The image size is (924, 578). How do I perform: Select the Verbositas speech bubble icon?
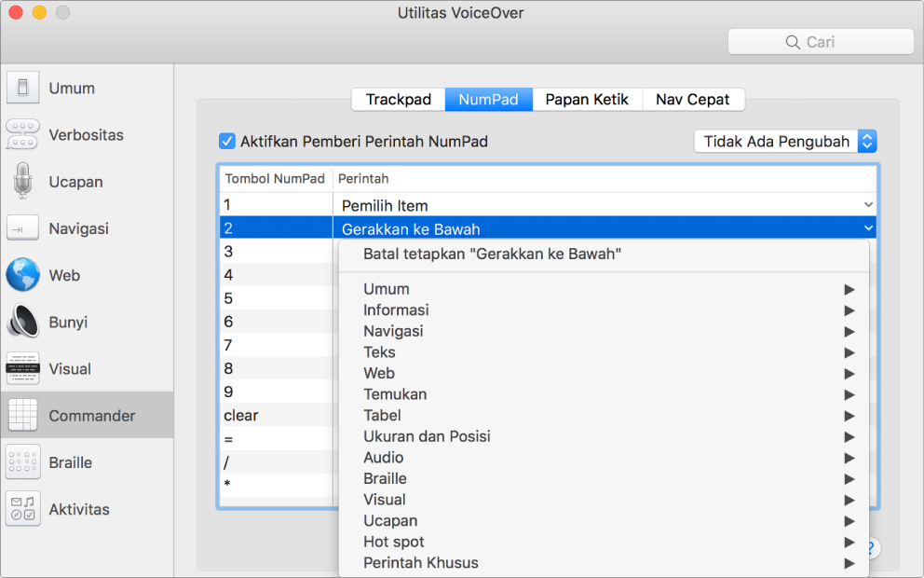[23, 135]
